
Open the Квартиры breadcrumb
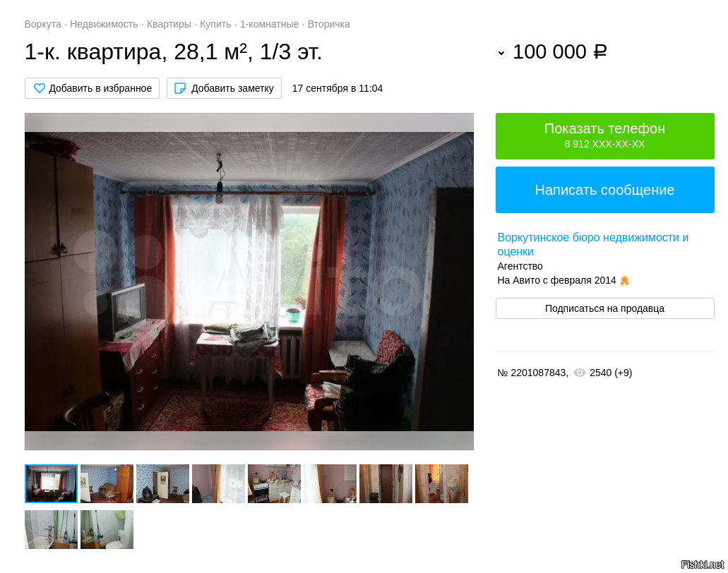(169, 24)
